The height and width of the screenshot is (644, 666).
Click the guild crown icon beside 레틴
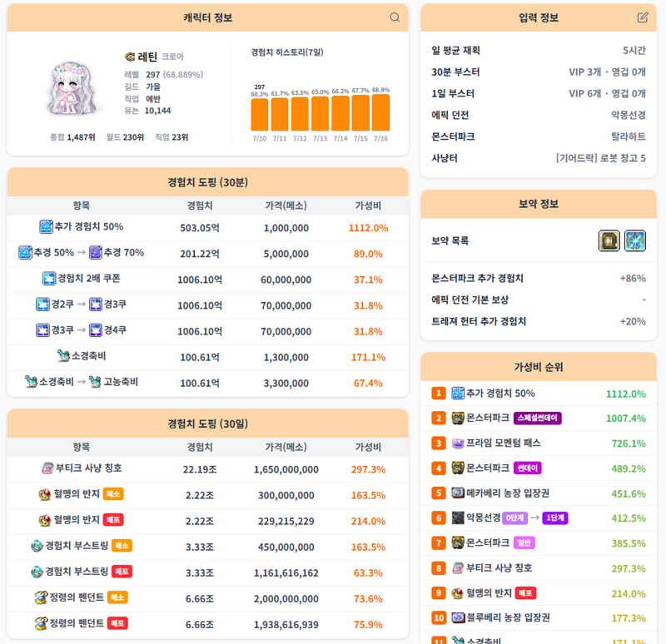(x=130, y=57)
